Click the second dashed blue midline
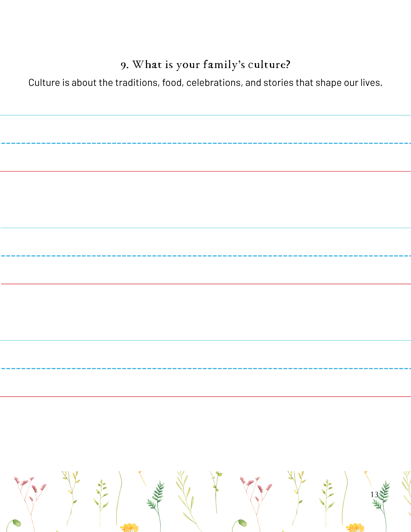The height and width of the screenshot is (532, 411). coord(205,256)
